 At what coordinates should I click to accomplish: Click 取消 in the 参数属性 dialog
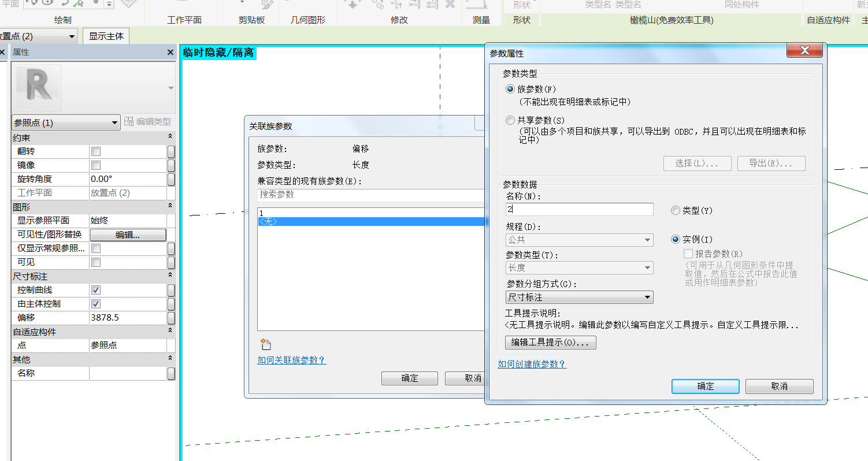(x=780, y=386)
